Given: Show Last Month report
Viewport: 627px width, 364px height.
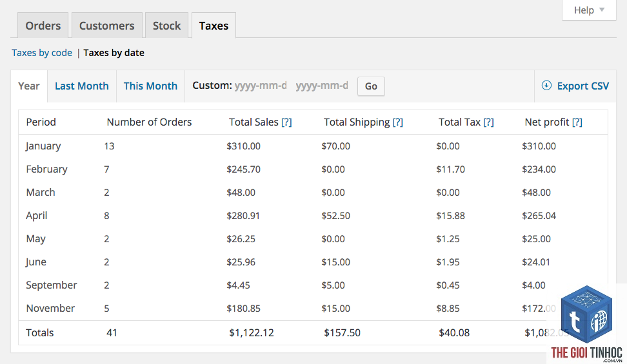Looking at the screenshot, I should (x=81, y=86).
